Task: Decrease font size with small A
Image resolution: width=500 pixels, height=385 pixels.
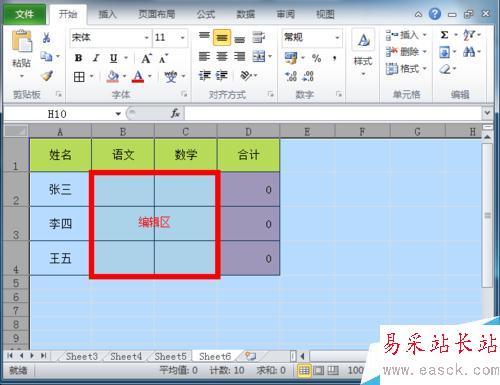Action: 163,59
